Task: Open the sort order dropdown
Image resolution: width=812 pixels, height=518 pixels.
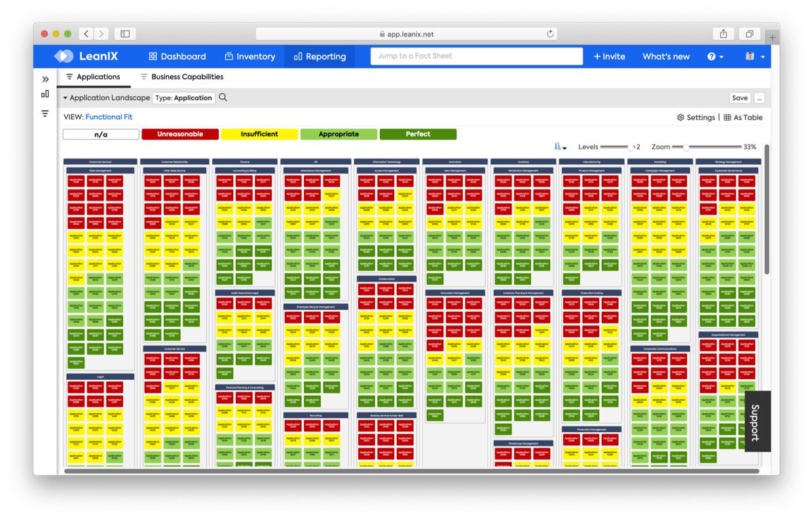Action: click(561, 147)
